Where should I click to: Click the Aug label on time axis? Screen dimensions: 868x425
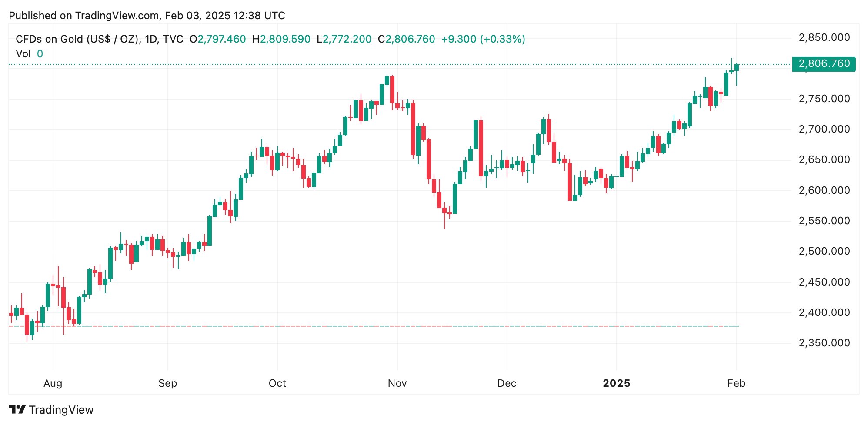point(53,383)
